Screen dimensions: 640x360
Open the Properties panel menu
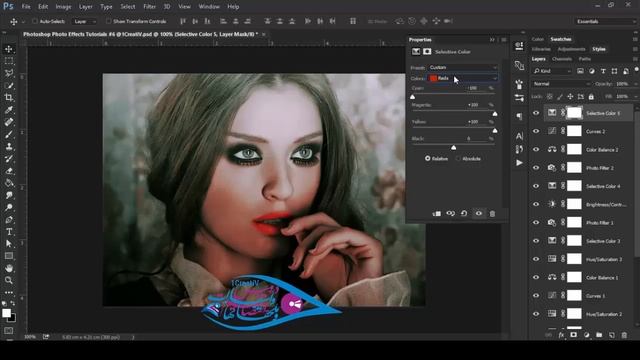[504, 40]
